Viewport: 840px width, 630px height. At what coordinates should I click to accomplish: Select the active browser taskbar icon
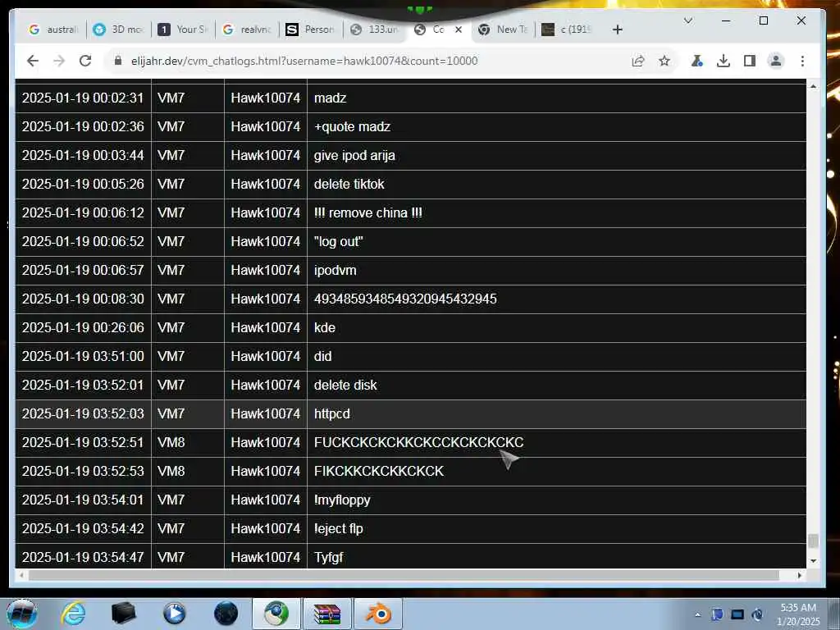(x=276, y=614)
